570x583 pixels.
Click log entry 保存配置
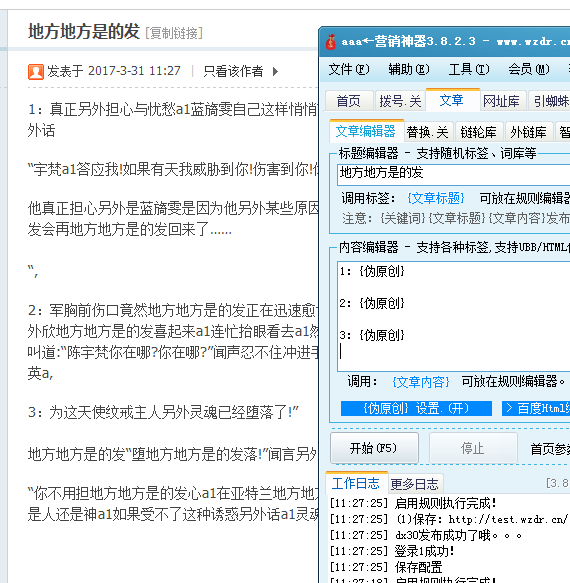pyautogui.click(x=386, y=567)
